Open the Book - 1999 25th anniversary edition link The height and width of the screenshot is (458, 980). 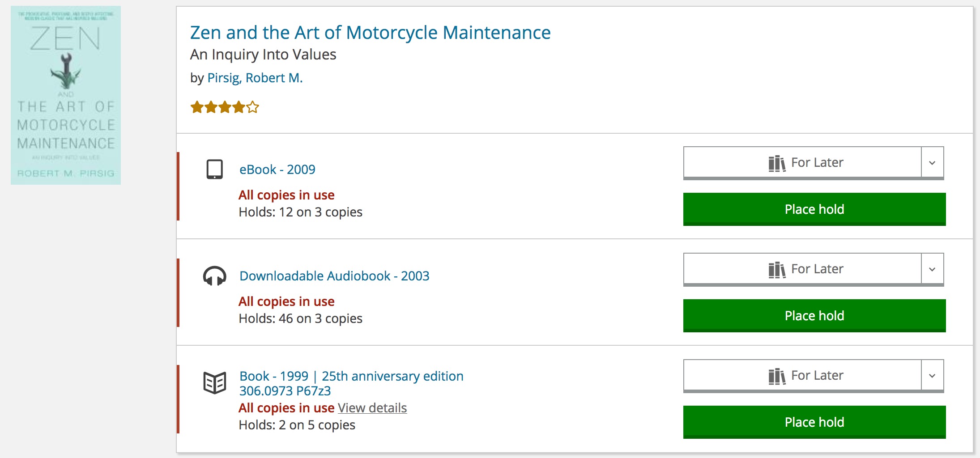point(351,376)
